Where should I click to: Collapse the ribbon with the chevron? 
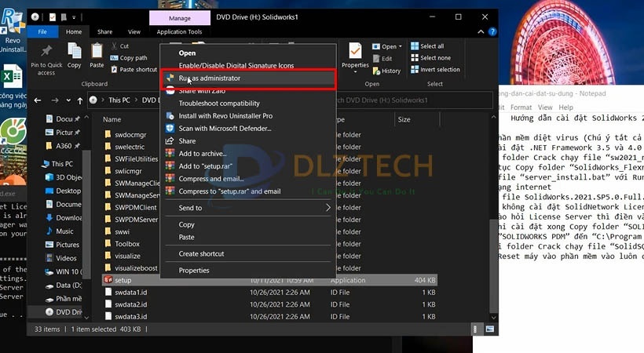point(481,31)
